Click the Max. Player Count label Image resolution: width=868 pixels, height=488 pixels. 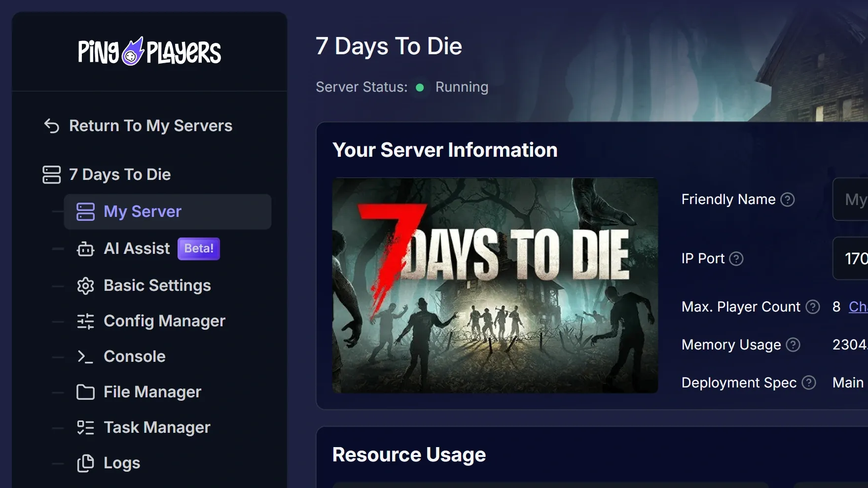pyautogui.click(x=741, y=307)
